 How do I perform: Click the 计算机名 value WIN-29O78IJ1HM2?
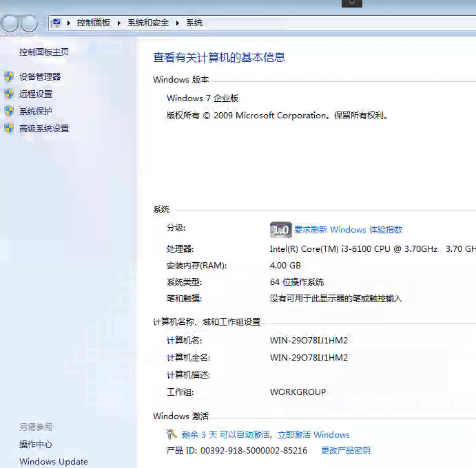coord(309,341)
